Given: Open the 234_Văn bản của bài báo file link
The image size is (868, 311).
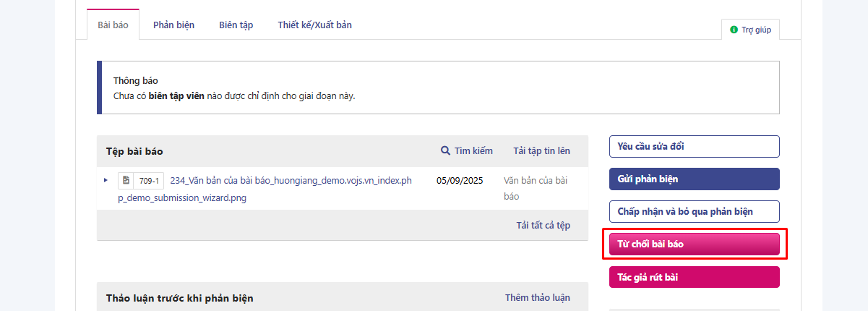Looking at the screenshot, I should coord(291,180).
